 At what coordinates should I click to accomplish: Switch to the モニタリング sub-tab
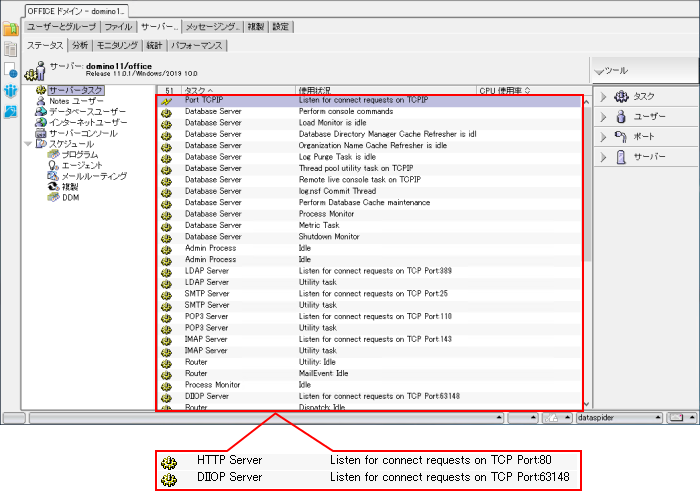click(117, 45)
